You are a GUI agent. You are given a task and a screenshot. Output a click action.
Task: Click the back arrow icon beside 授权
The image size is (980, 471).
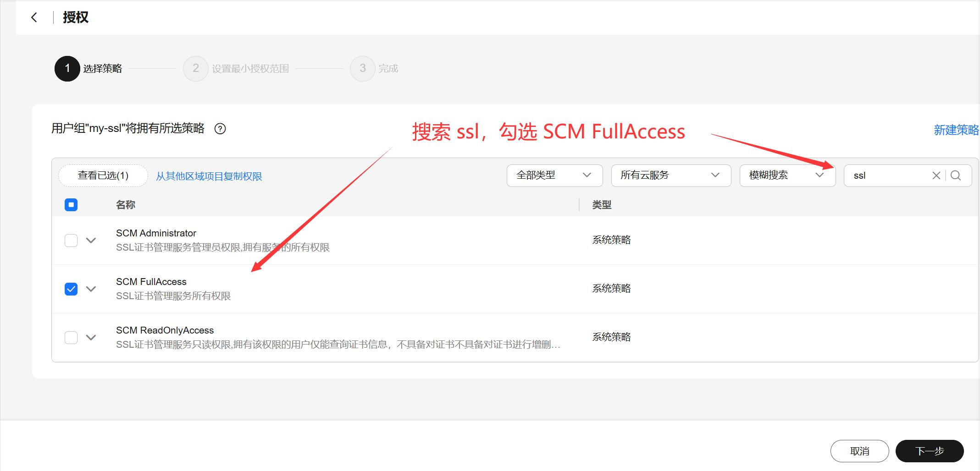(x=34, y=17)
